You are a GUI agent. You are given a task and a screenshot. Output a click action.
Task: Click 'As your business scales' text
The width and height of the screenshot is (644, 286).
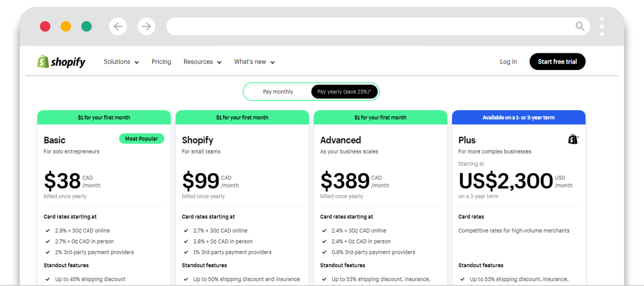tap(349, 152)
